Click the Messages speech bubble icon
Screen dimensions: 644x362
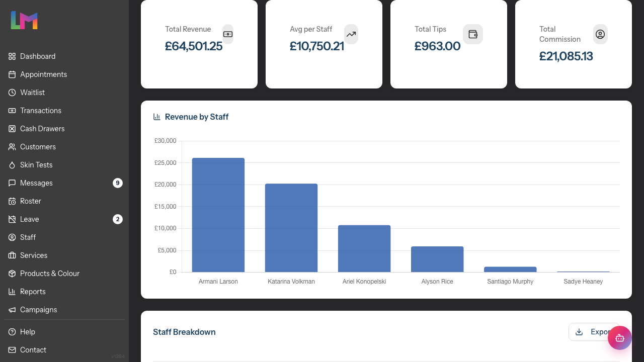pyautogui.click(x=12, y=183)
